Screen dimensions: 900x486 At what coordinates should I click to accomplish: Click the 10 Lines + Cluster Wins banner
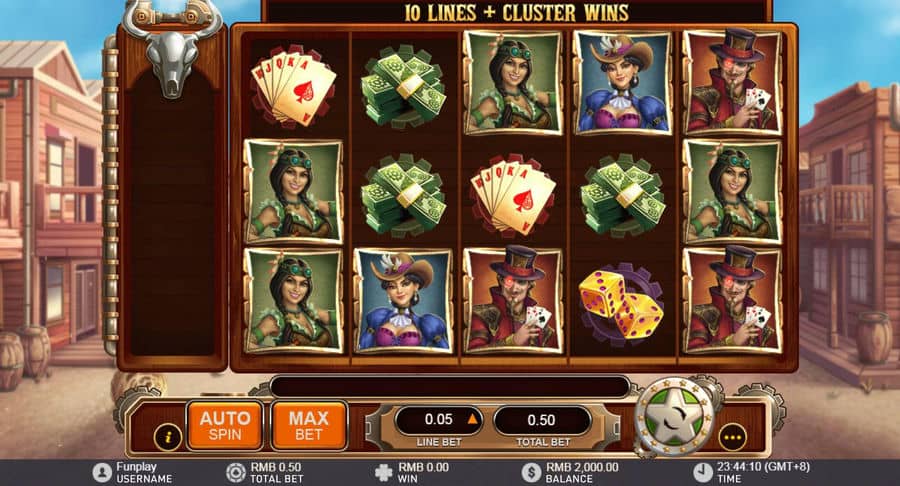[516, 13]
